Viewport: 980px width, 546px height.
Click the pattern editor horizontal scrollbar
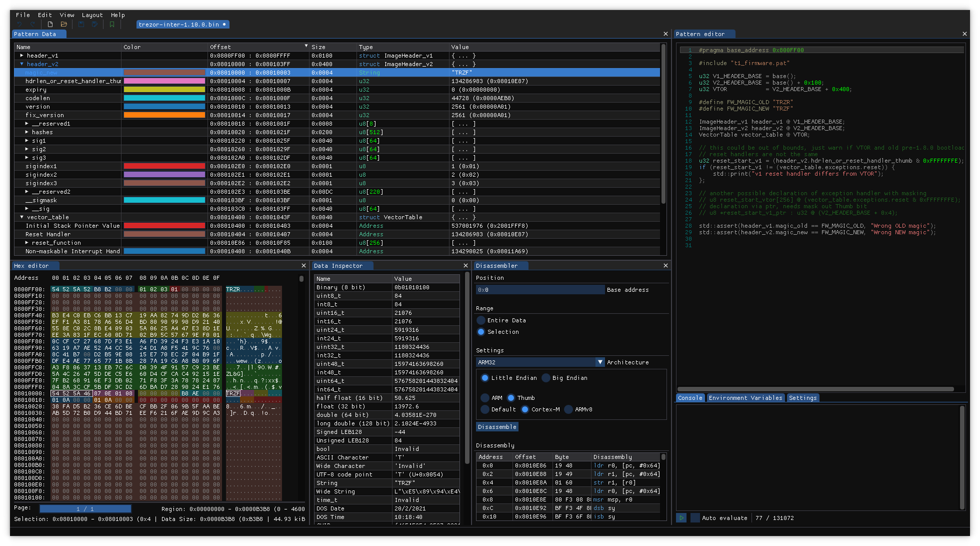click(815, 389)
